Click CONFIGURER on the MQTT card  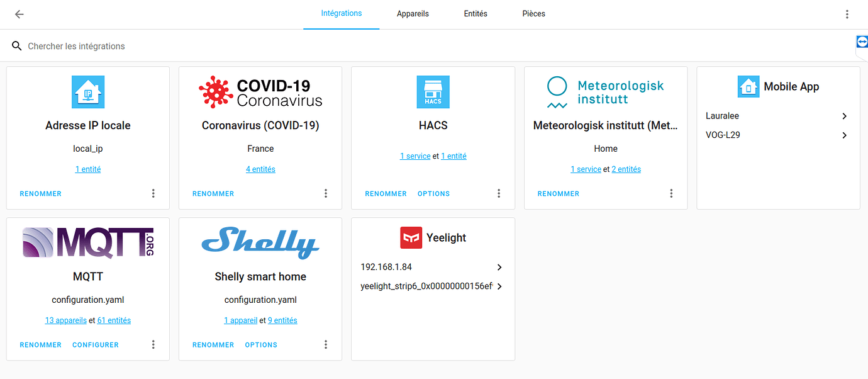coord(96,345)
